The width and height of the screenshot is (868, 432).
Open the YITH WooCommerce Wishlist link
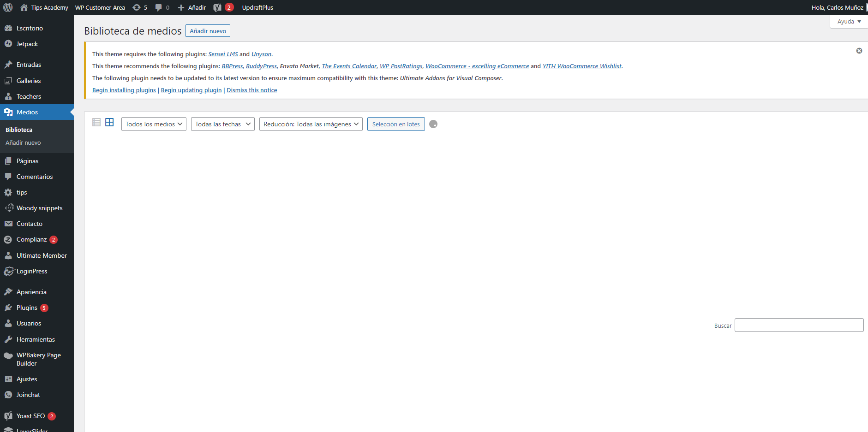point(582,66)
